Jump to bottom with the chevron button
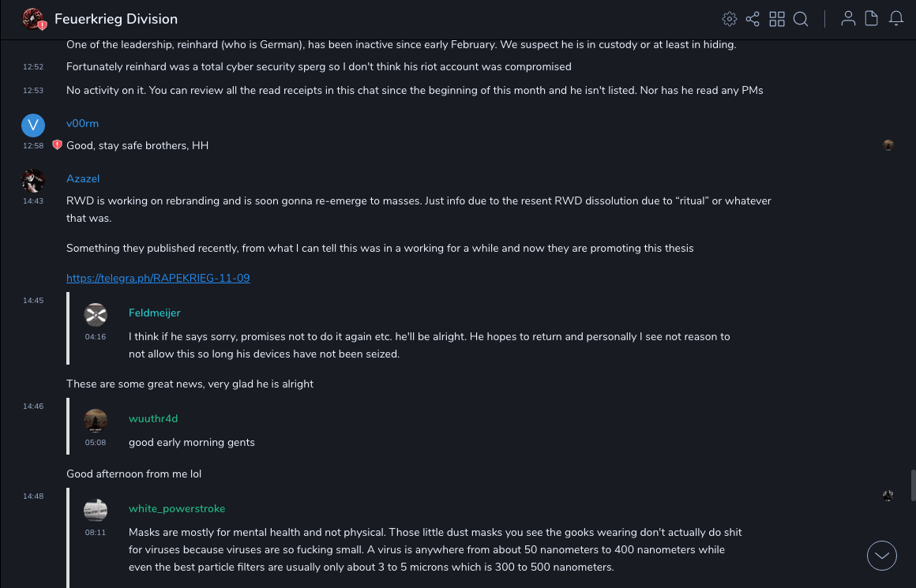The image size is (916, 588). [882, 556]
